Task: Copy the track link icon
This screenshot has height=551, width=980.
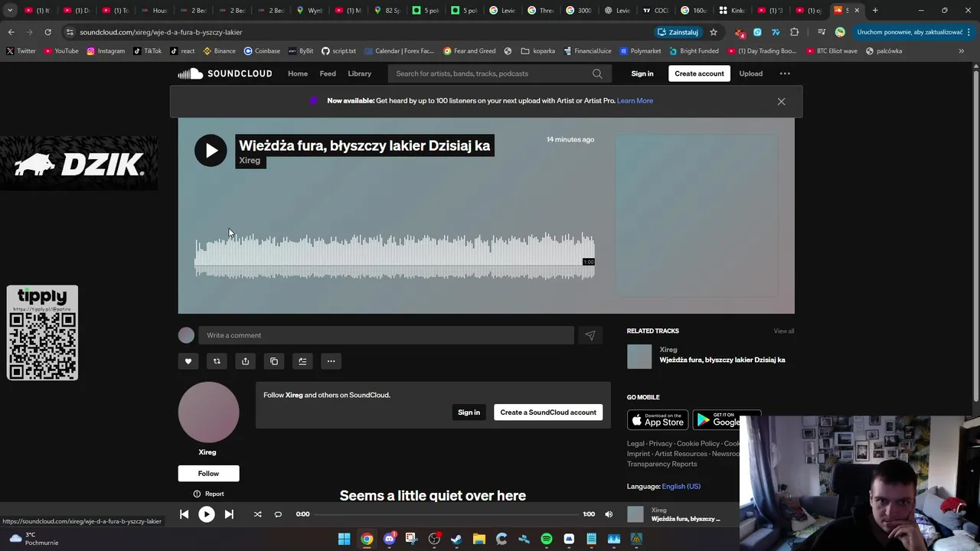Action: (x=274, y=361)
